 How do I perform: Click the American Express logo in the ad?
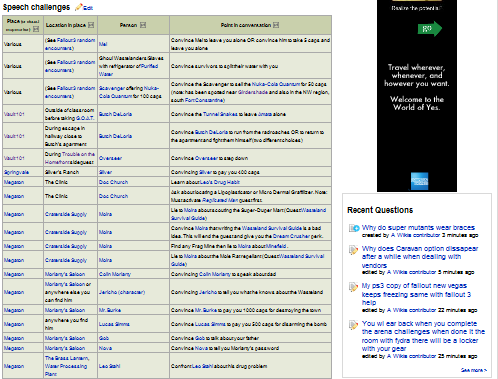click(x=419, y=181)
